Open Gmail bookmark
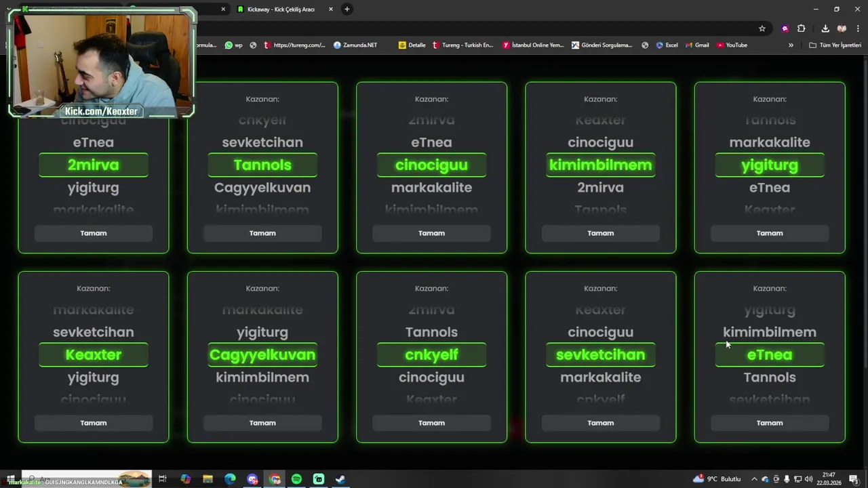 click(x=697, y=45)
